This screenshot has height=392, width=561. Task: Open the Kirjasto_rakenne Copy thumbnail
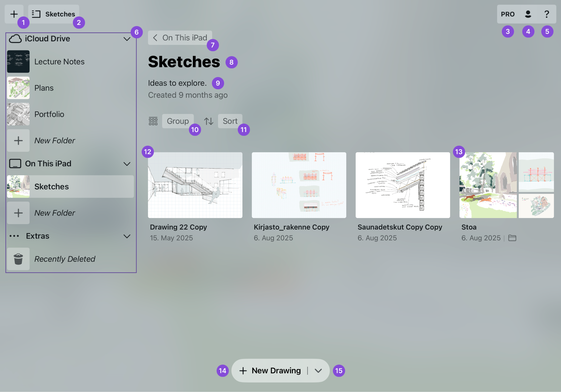tap(299, 185)
